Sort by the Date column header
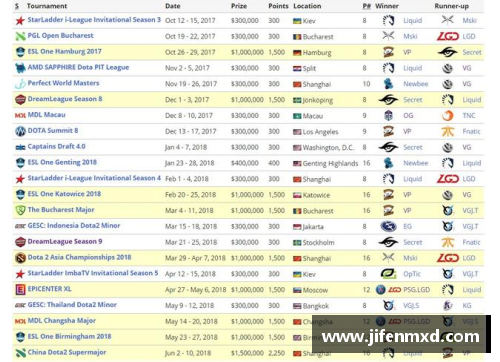Screen dimensions: 500x362 point(173,6)
